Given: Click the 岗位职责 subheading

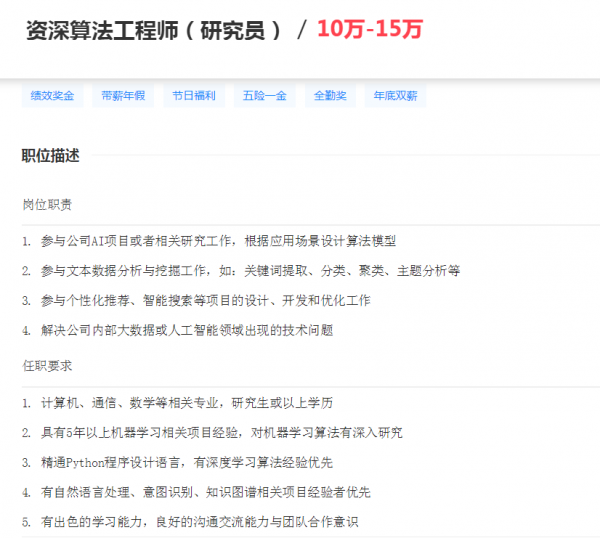Looking at the screenshot, I should (47, 204).
